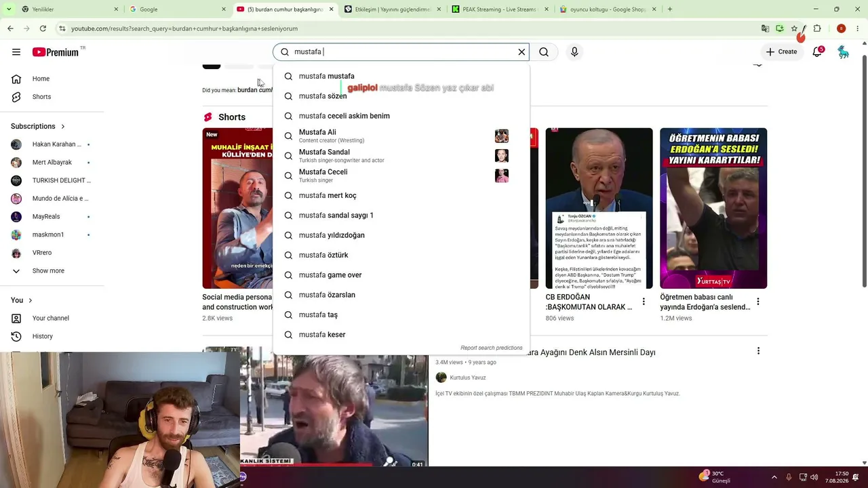Open Your channel in sidebar
Screen dimensions: 868x488
click(50, 319)
